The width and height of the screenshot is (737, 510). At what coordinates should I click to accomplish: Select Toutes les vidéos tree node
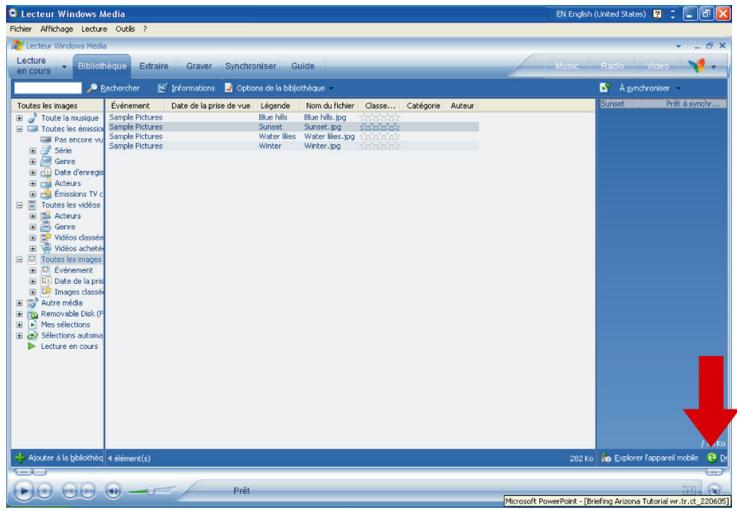(x=71, y=205)
